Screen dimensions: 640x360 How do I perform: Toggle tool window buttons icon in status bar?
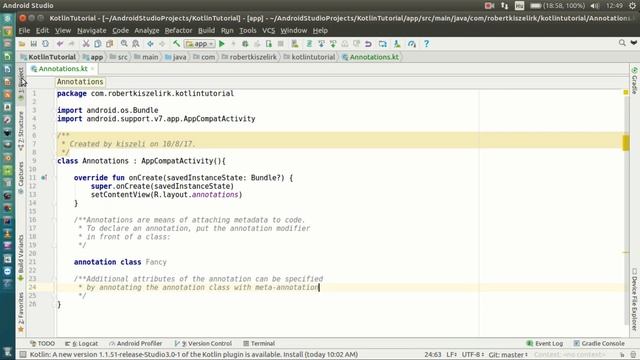[x=23, y=354]
